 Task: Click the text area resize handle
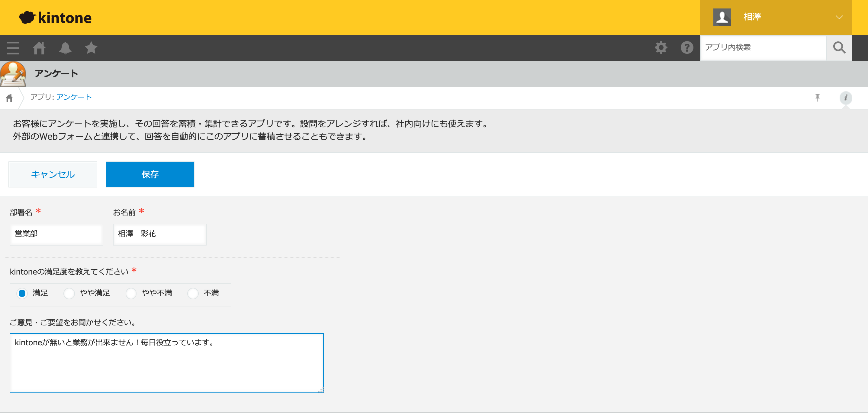point(320,390)
